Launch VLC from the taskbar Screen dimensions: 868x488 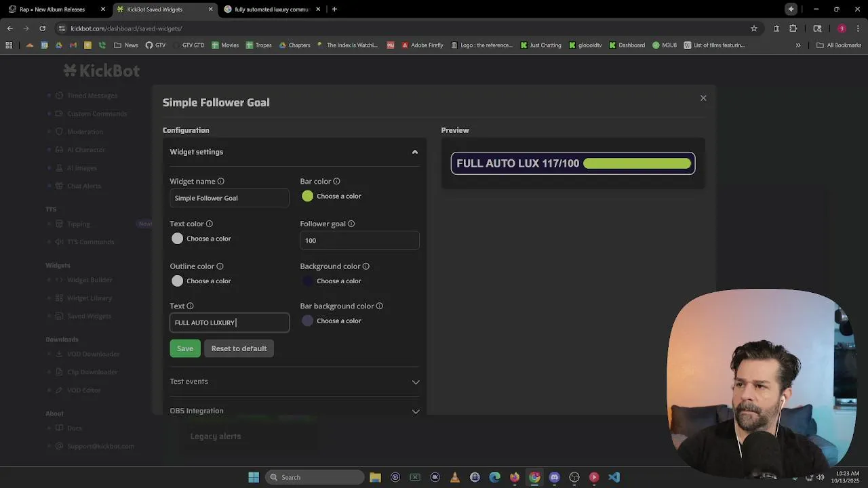[x=454, y=477]
